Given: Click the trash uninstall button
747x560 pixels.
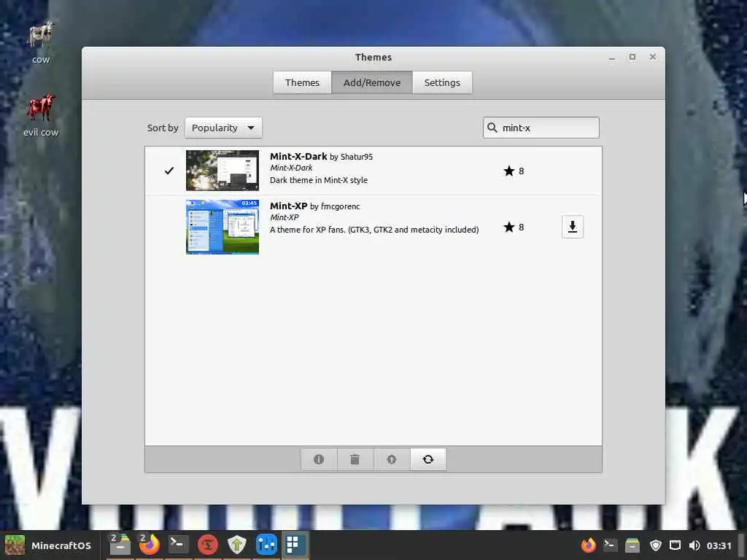Looking at the screenshot, I should point(355,459).
